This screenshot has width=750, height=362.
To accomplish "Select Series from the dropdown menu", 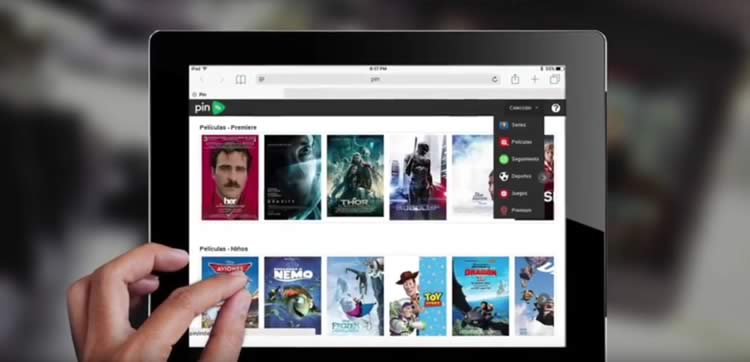I will click(x=519, y=125).
